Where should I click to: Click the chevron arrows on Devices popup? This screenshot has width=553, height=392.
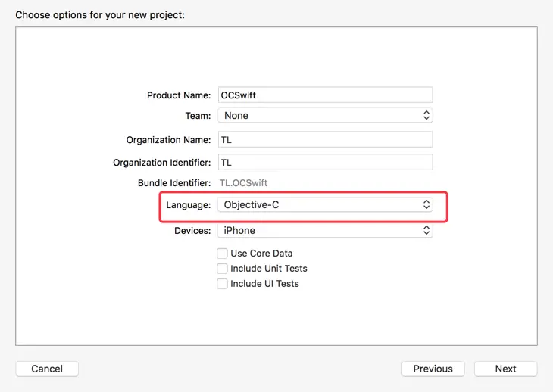426,231
